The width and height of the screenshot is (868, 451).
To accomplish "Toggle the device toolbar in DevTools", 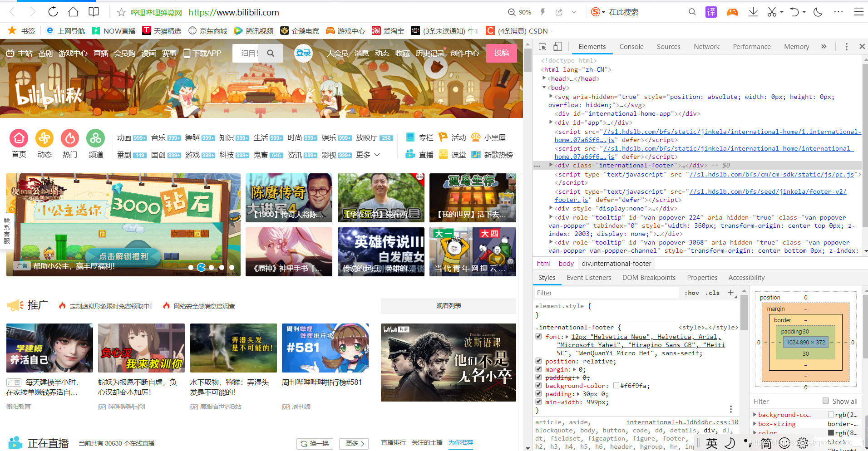I will pyautogui.click(x=558, y=46).
